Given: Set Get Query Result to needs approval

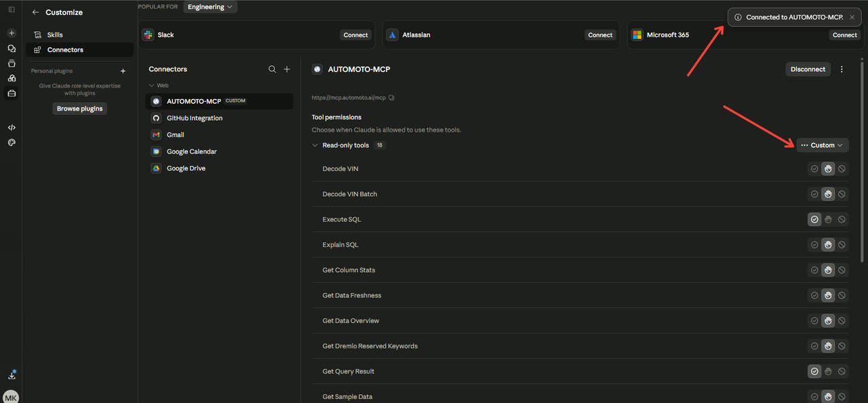Looking at the screenshot, I should pos(828,372).
